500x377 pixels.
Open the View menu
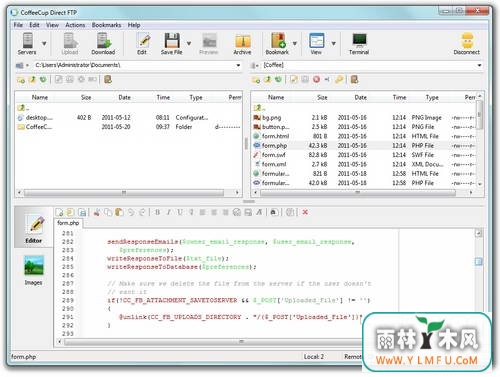click(52, 25)
